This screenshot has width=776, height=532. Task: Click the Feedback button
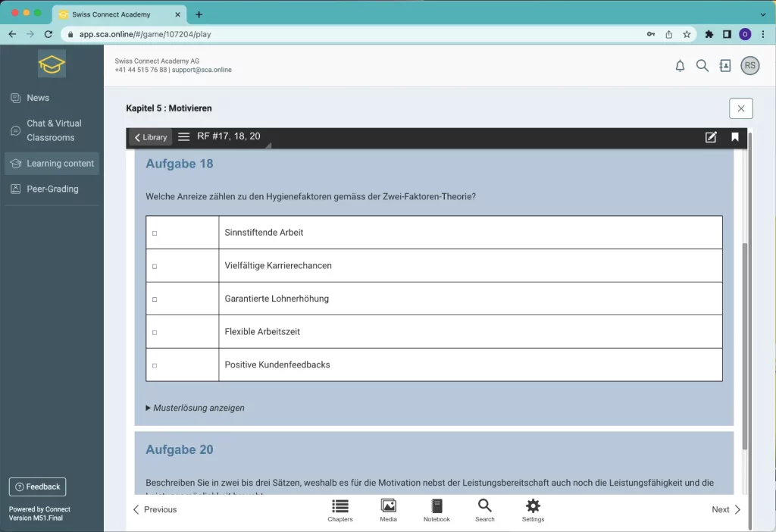tap(37, 487)
